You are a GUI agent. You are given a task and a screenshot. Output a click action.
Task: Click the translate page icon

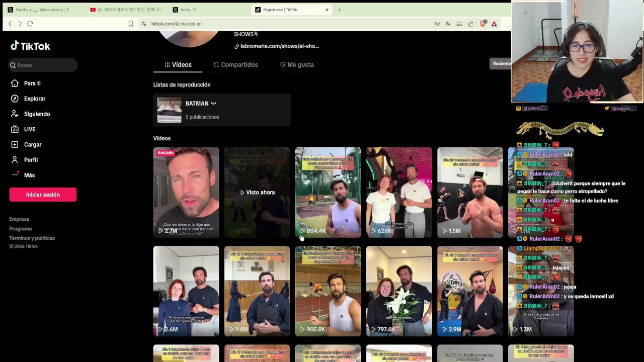448,24
